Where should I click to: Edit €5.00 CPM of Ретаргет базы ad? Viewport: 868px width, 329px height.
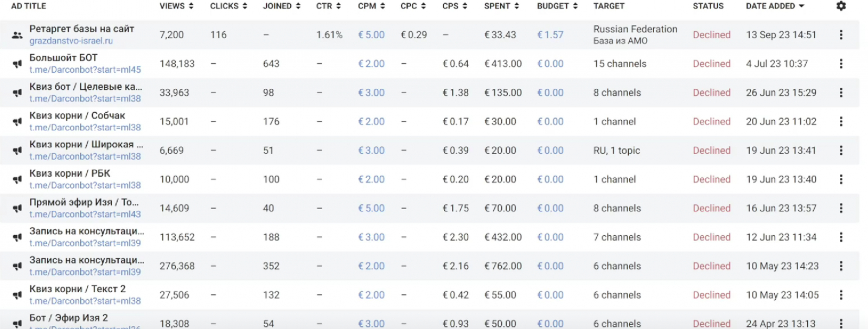(371, 35)
